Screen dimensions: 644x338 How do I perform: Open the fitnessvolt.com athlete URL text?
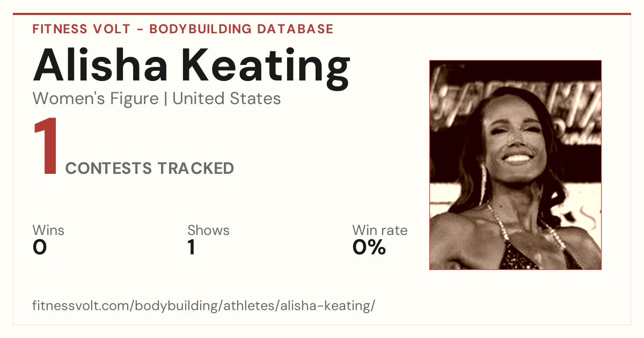tap(204, 306)
